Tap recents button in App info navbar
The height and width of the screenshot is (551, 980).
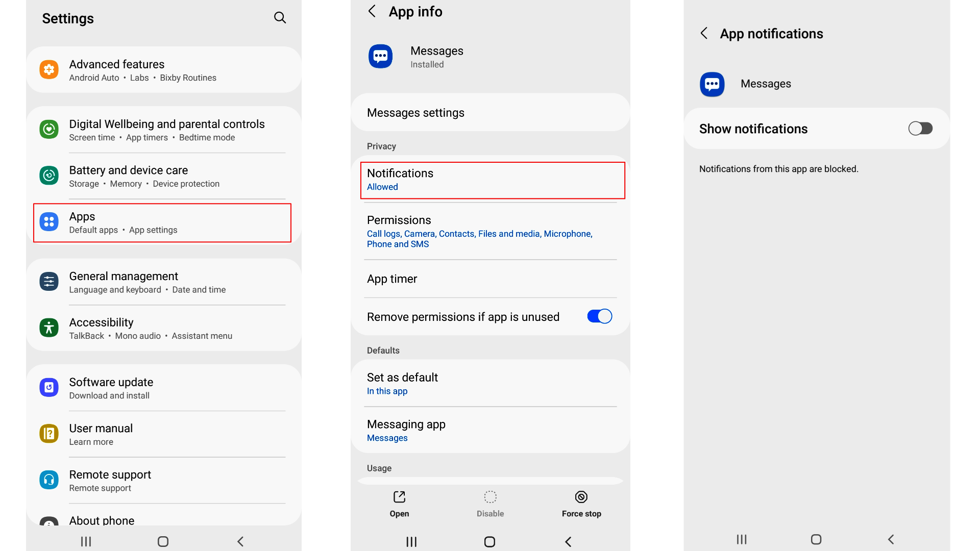pyautogui.click(x=411, y=542)
